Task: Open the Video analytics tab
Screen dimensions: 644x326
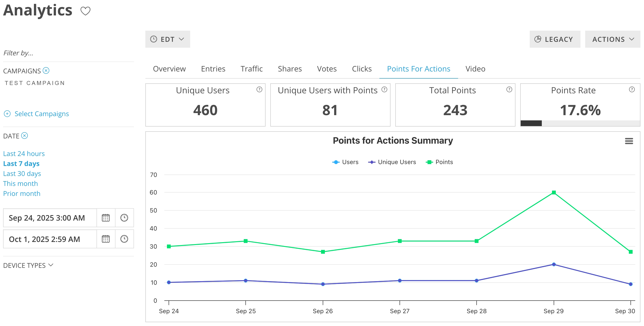Action: pyautogui.click(x=475, y=69)
